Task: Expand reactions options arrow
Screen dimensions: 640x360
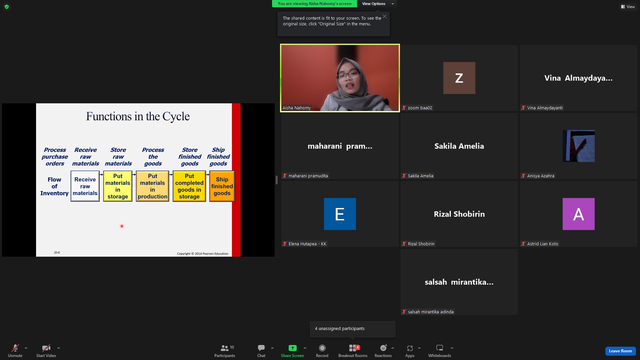Action: (x=393, y=348)
